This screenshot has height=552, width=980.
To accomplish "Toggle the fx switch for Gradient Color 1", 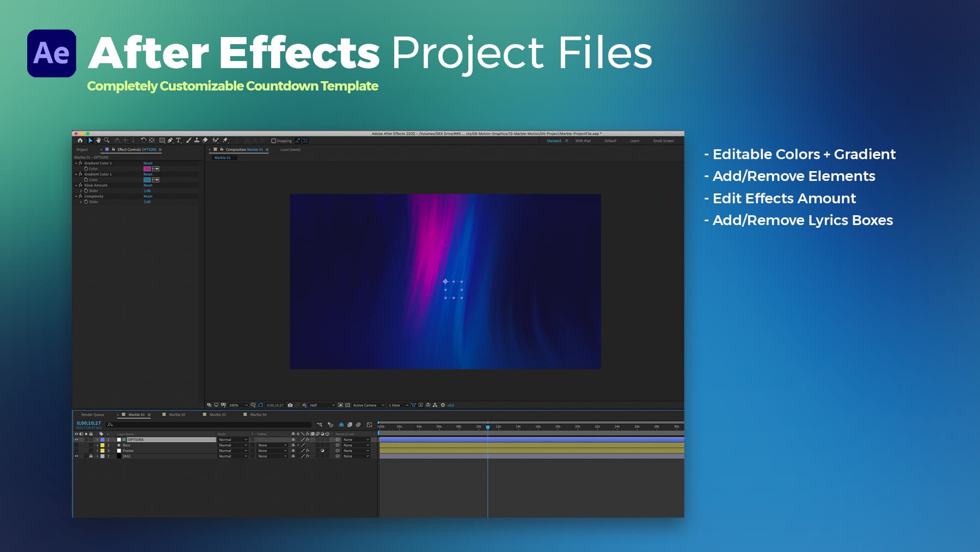I will 81,174.
